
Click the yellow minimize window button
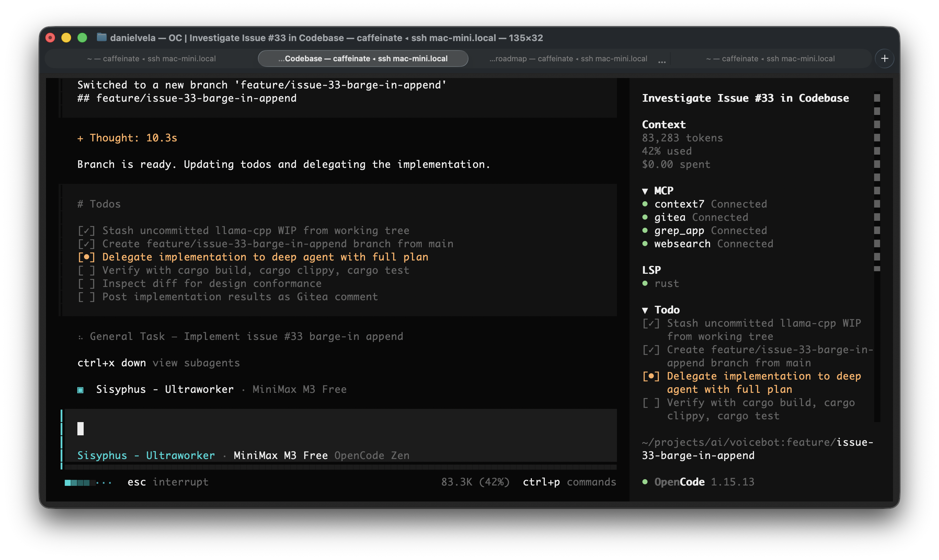coord(66,38)
